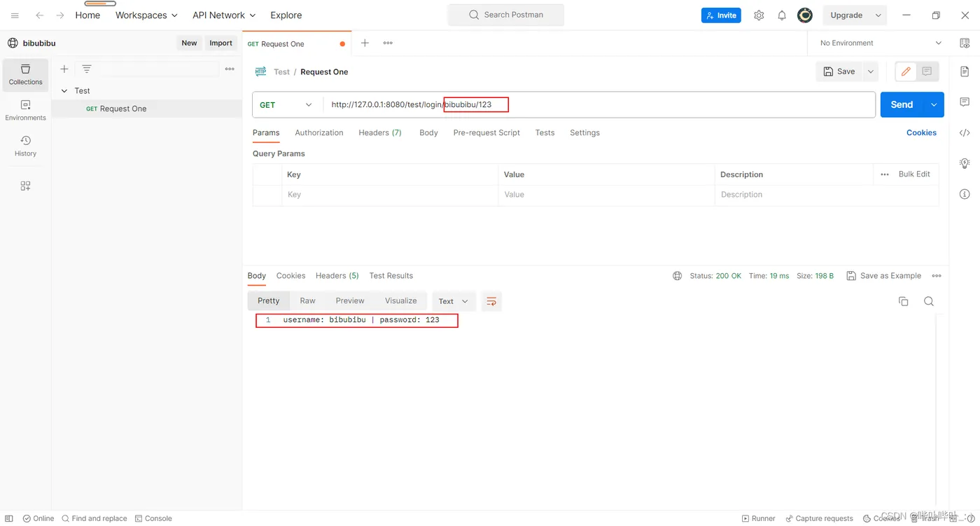The image size is (980, 526).
Task: Copy the response body
Action: click(904, 301)
